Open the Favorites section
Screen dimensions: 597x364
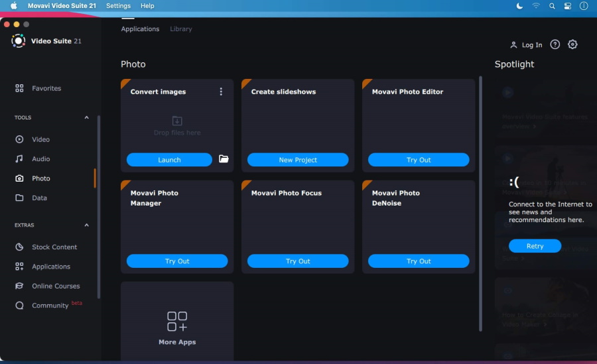pyautogui.click(x=38, y=88)
